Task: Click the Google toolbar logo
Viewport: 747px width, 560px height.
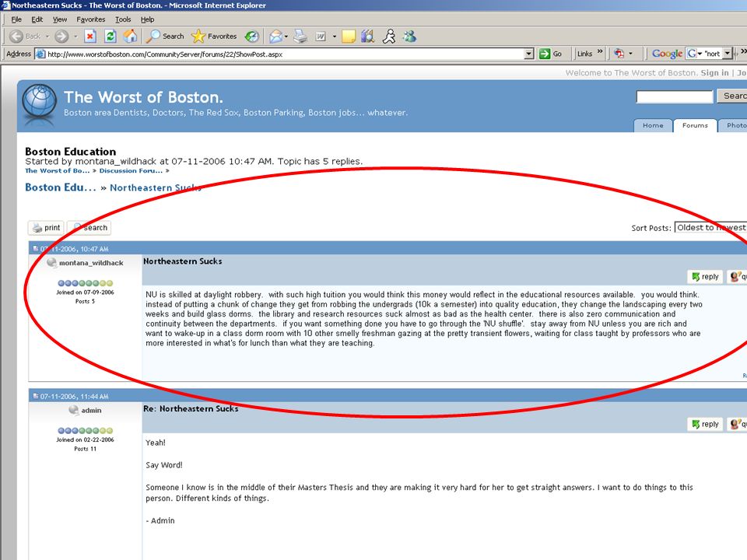Action: [x=667, y=54]
